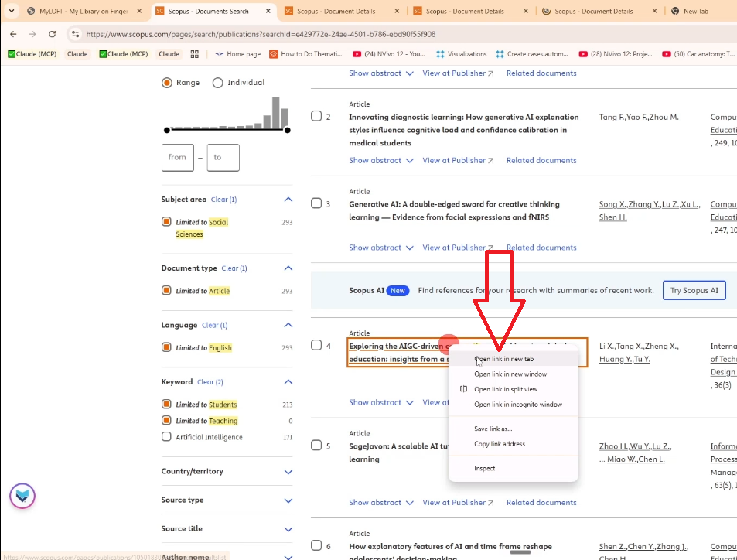
Task: Uncheck Limited to Social Sciences
Action: [x=166, y=221]
